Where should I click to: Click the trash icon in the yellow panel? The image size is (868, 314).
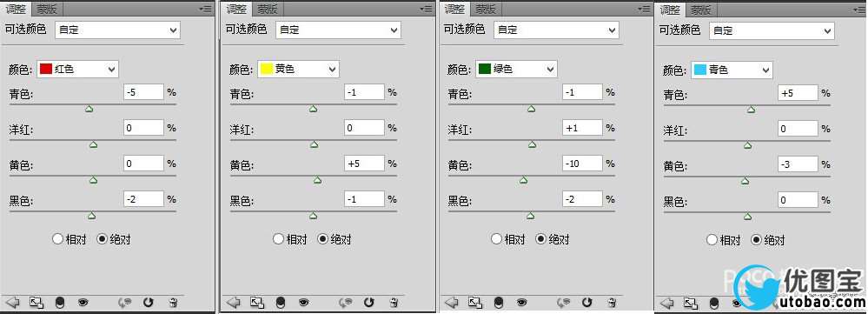tap(394, 303)
